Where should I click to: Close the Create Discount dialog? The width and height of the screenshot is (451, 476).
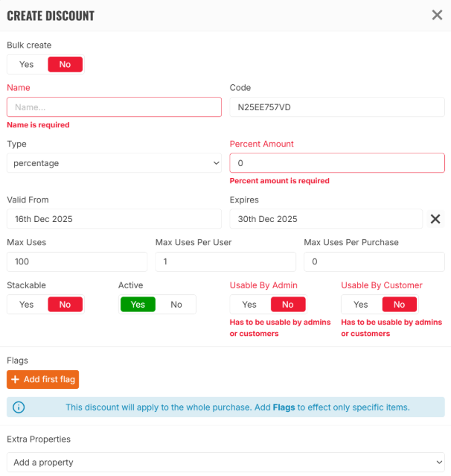pos(437,15)
